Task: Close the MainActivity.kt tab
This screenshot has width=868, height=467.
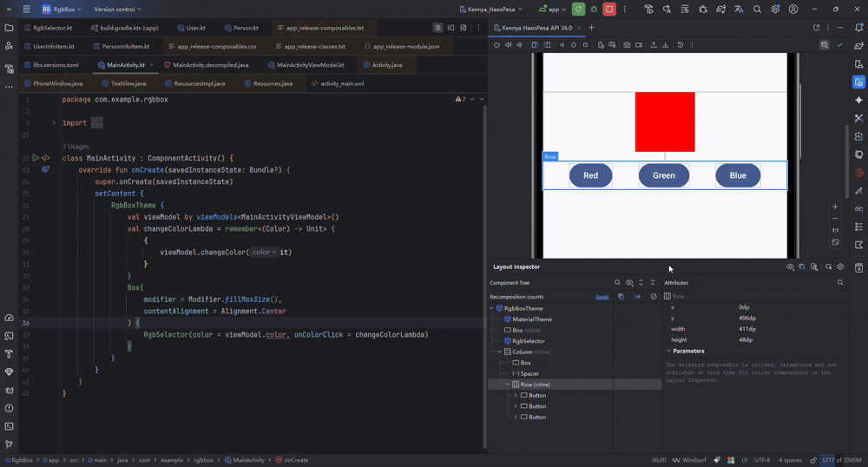Action: tap(151, 65)
